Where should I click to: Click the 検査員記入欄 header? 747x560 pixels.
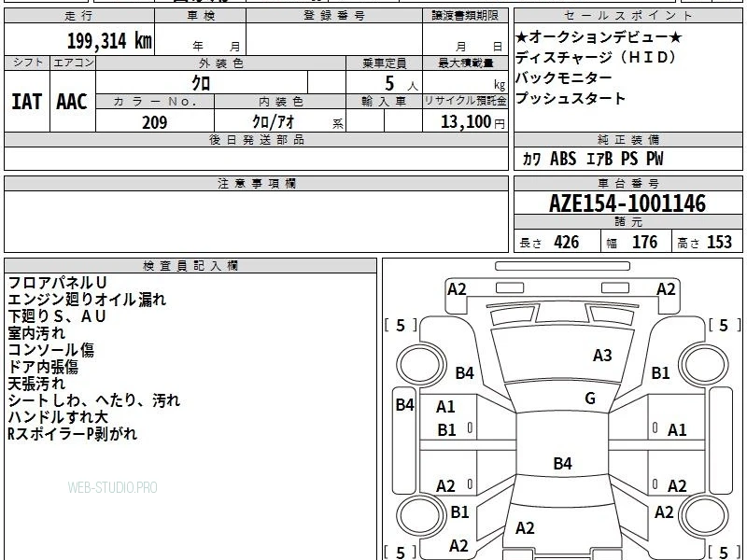coord(190,266)
